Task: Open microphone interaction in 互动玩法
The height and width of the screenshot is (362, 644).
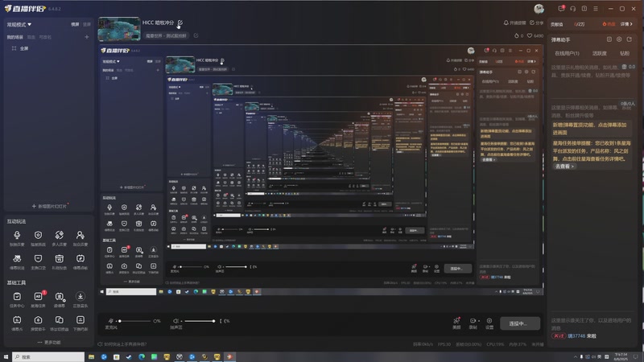Action: coord(17,237)
